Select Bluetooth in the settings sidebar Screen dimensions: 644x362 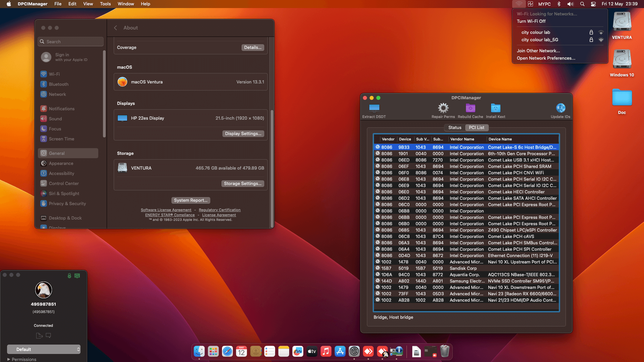[x=69, y=84]
